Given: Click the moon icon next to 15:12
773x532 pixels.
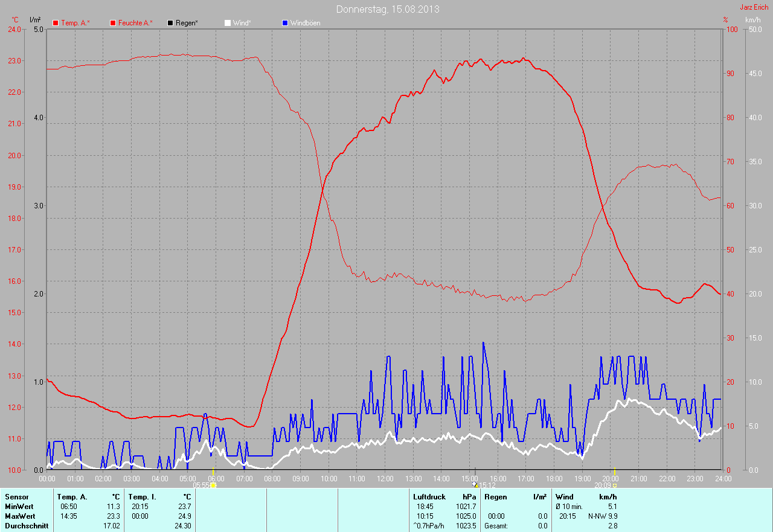Looking at the screenshot, I should pyautogui.click(x=474, y=484).
